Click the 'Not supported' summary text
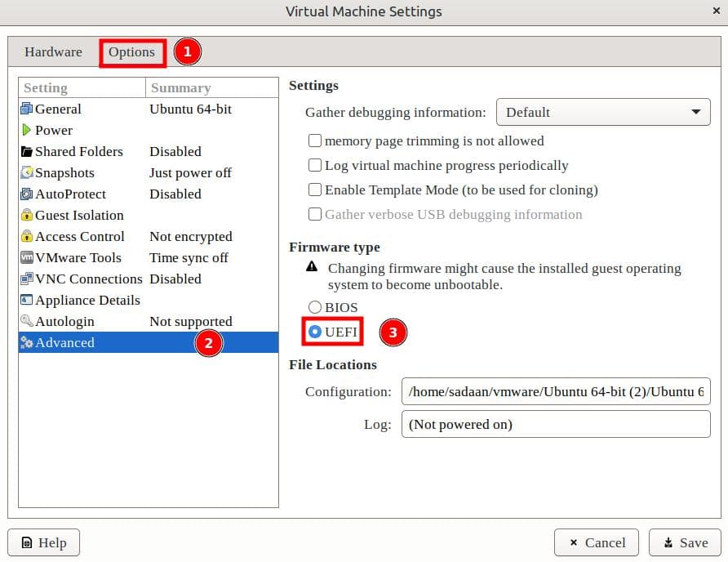Screen dimensions: 728x562 tap(191, 322)
